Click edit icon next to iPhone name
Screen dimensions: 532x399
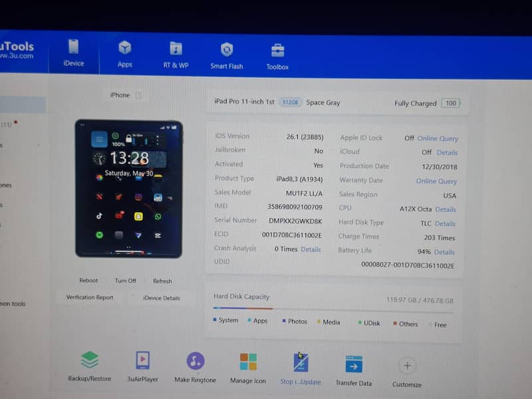click(138, 95)
